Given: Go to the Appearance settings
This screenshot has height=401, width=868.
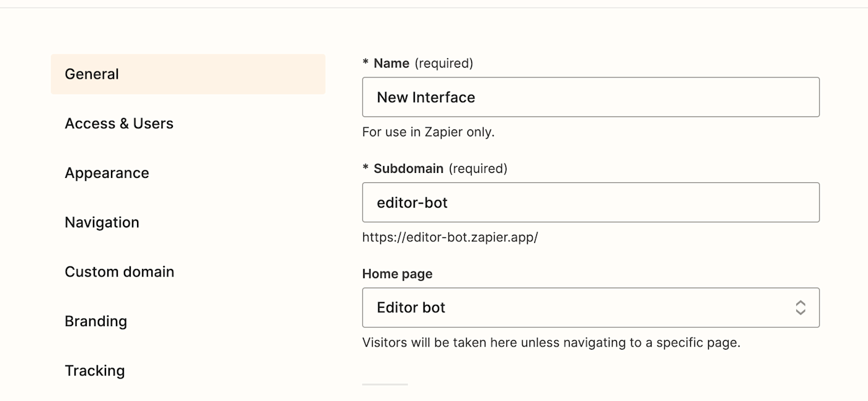Looking at the screenshot, I should coord(107,173).
